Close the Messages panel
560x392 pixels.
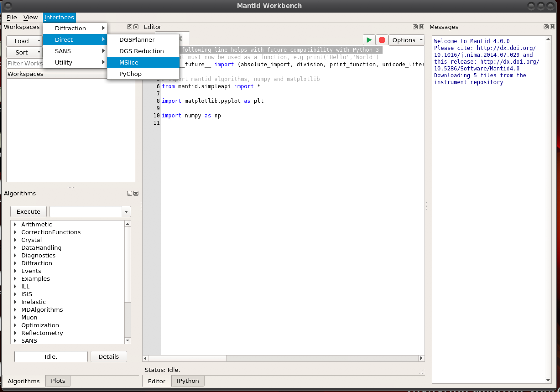click(552, 27)
